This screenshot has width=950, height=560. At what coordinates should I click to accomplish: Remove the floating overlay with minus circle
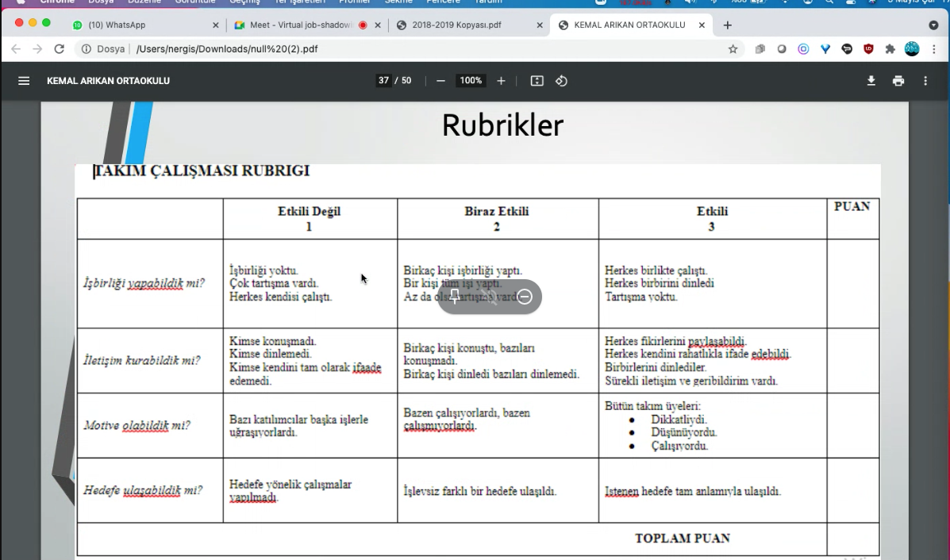pyautogui.click(x=525, y=297)
